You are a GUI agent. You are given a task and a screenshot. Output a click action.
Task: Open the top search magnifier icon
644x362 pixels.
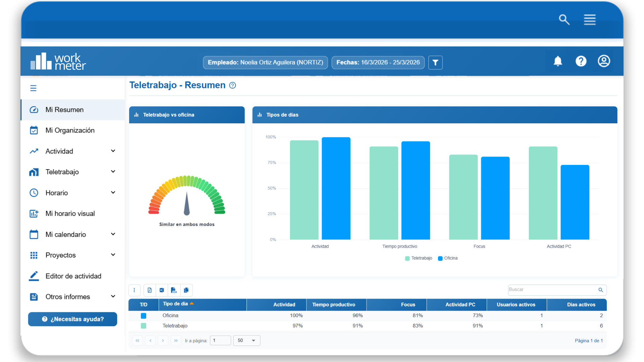click(564, 20)
